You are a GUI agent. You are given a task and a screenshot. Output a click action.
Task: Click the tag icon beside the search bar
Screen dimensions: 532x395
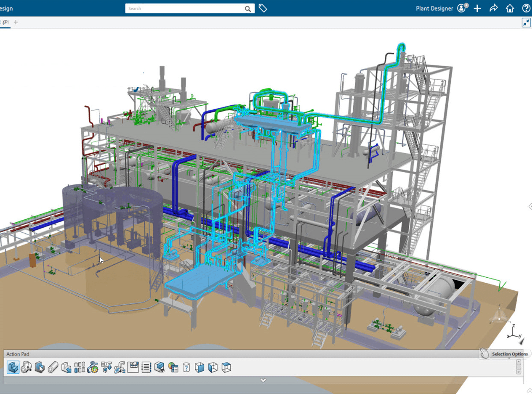point(263,8)
